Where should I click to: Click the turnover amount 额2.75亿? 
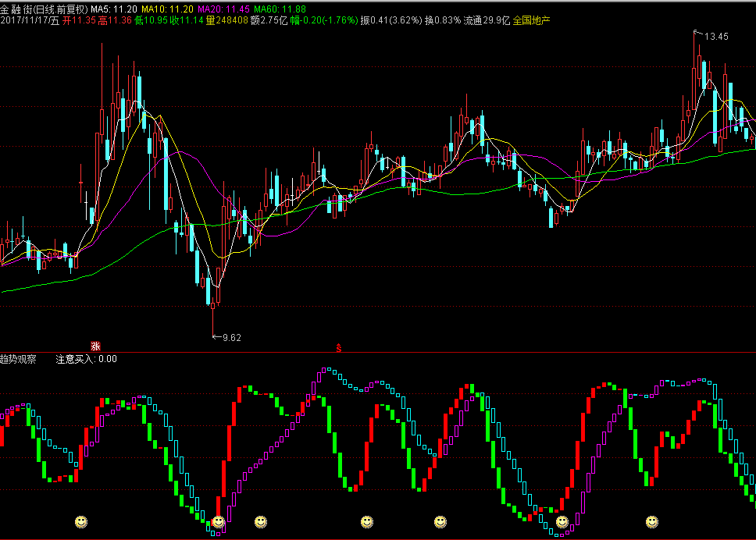[269, 20]
